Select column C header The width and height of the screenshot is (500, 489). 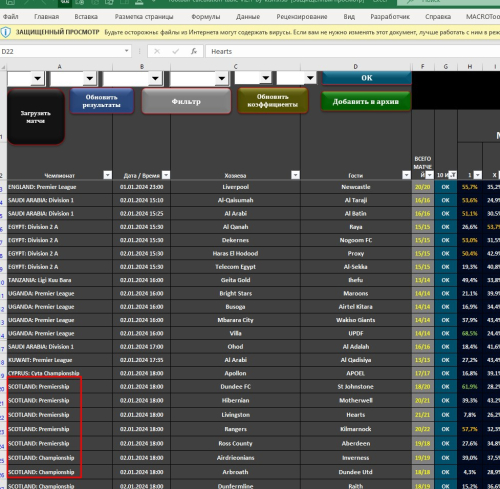(235, 67)
